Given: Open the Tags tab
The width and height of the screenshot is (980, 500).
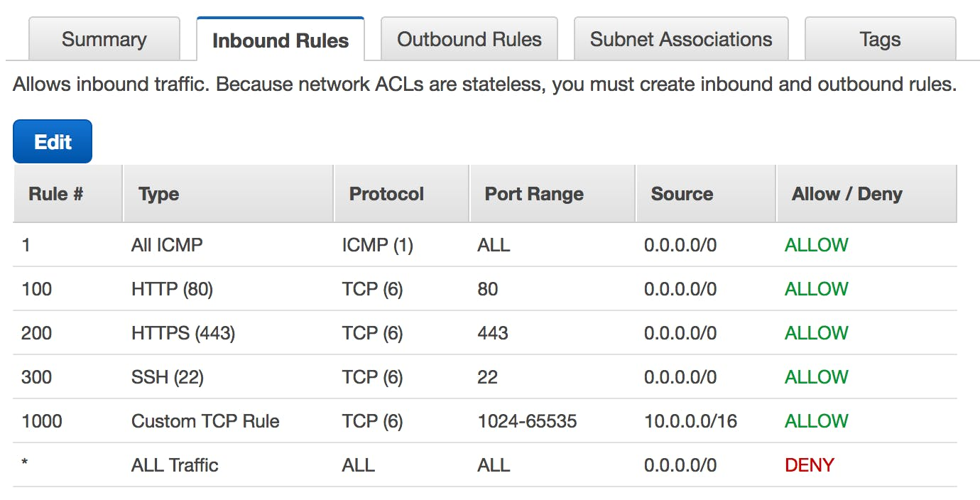Looking at the screenshot, I should click(880, 39).
